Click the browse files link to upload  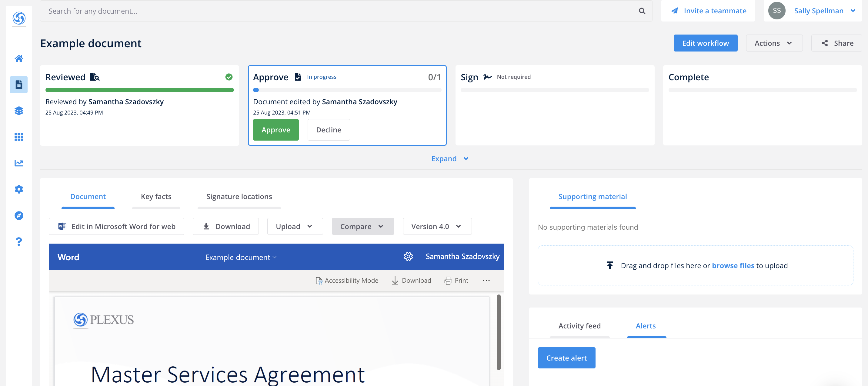point(733,265)
